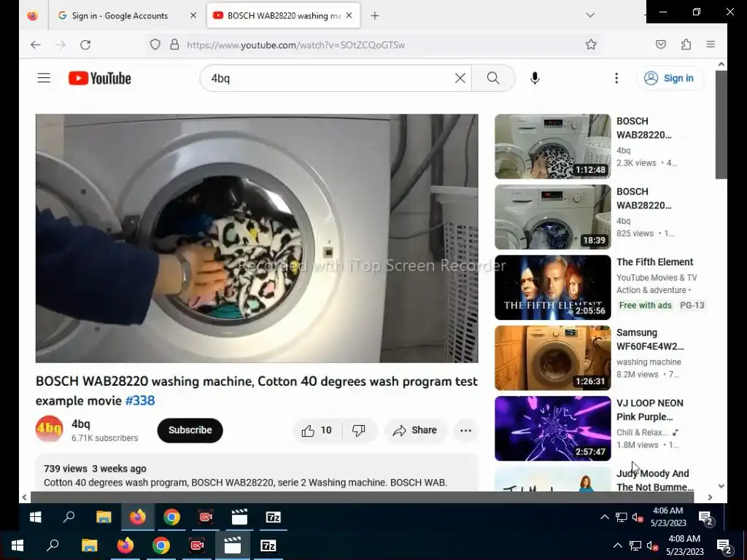Click the washing machine video player
This screenshot has height=560, width=747.
pos(257,238)
